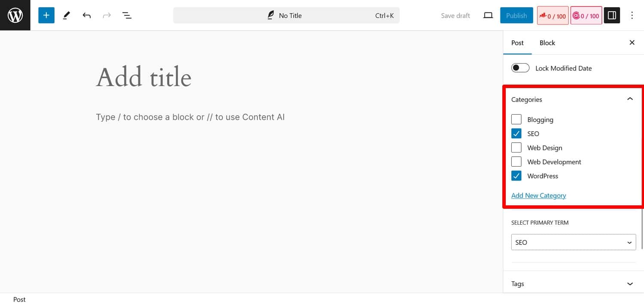
Task: Open the Content AI score badge
Action: tap(586, 15)
